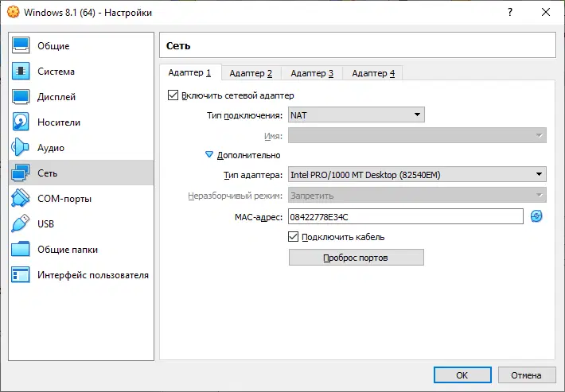The height and width of the screenshot is (392, 565).
Task: Collapse the Дополнительно section triangle
Action: tap(210, 155)
